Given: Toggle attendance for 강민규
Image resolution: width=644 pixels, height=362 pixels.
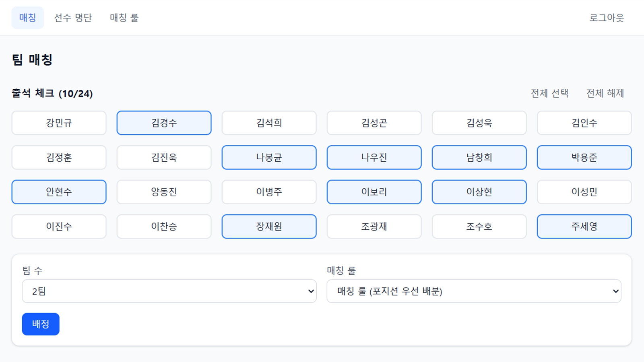Looking at the screenshot, I should tap(59, 123).
